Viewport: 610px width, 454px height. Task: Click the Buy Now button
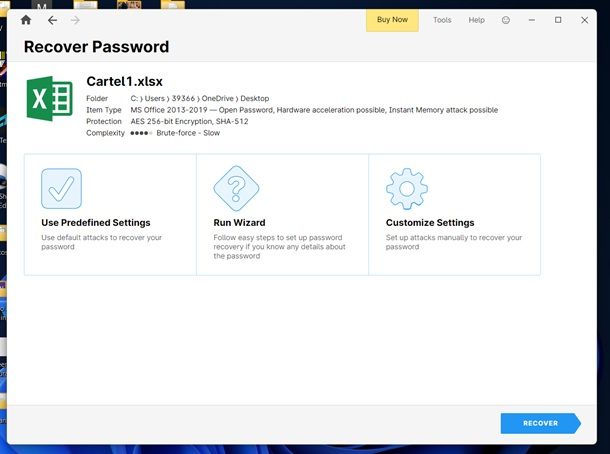tap(392, 20)
